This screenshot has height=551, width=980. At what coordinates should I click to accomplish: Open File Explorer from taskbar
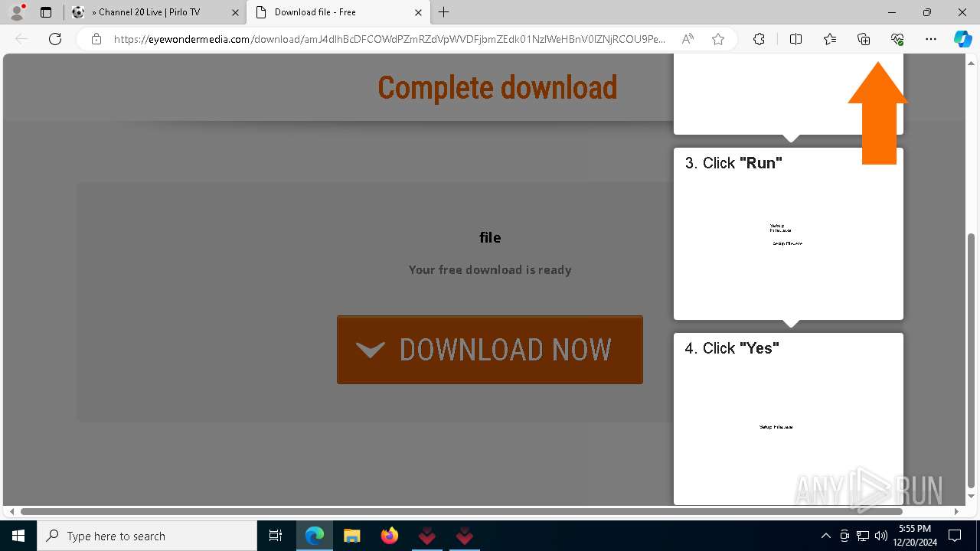click(351, 536)
